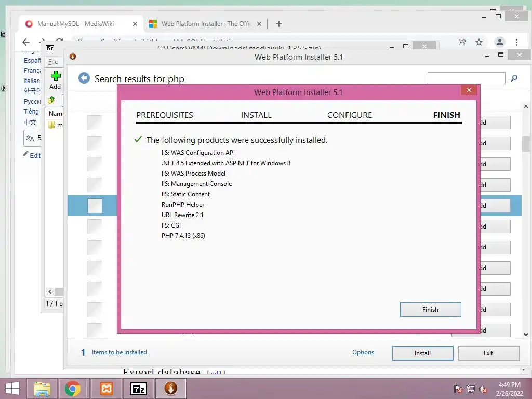Image resolution: width=532 pixels, height=399 pixels.
Task: Open the Options link
Action: [x=363, y=352]
